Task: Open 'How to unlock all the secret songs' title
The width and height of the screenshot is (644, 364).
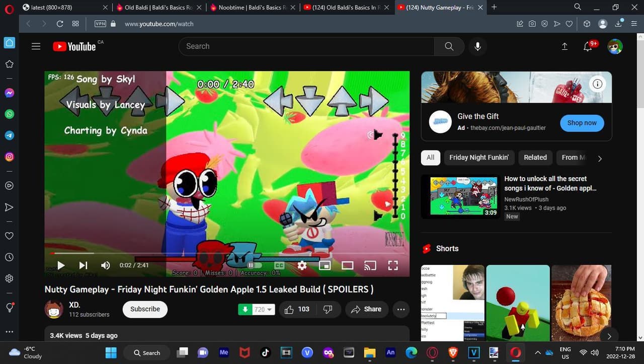Action: (x=550, y=183)
